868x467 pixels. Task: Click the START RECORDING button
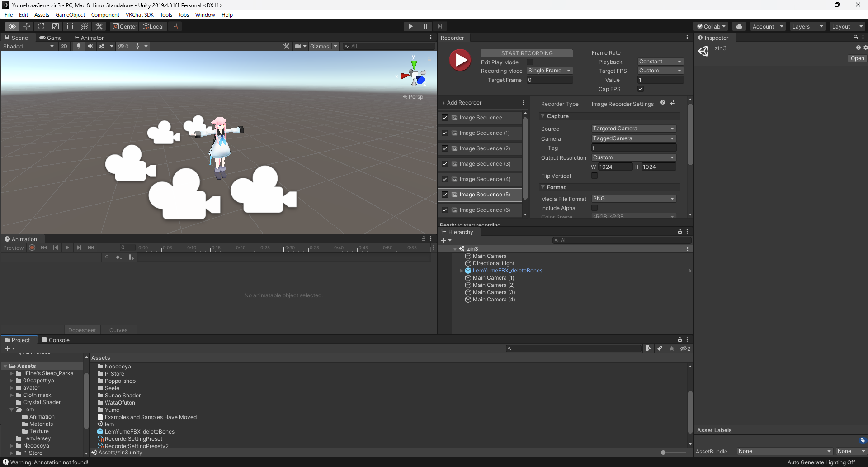click(527, 53)
